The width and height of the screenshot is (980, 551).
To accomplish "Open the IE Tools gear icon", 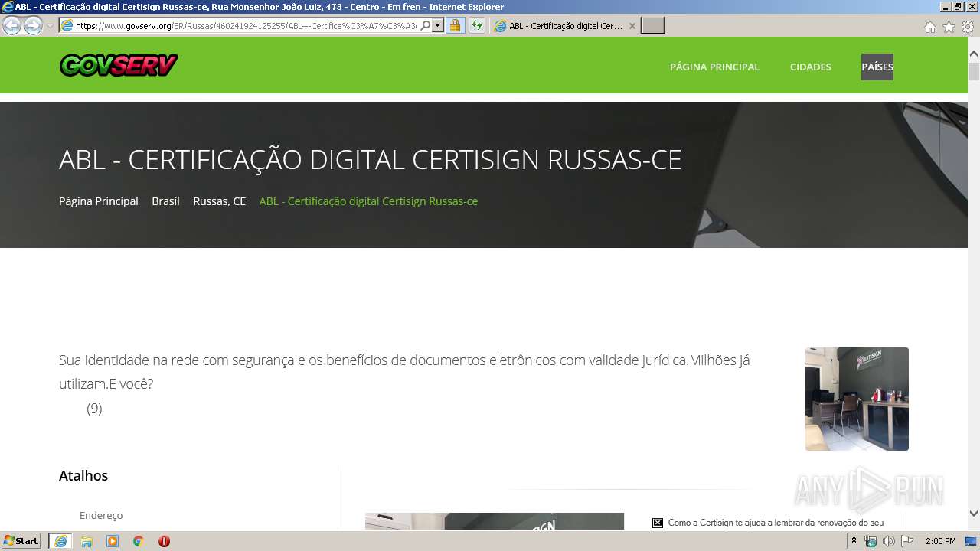I will pyautogui.click(x=968, y=27).
